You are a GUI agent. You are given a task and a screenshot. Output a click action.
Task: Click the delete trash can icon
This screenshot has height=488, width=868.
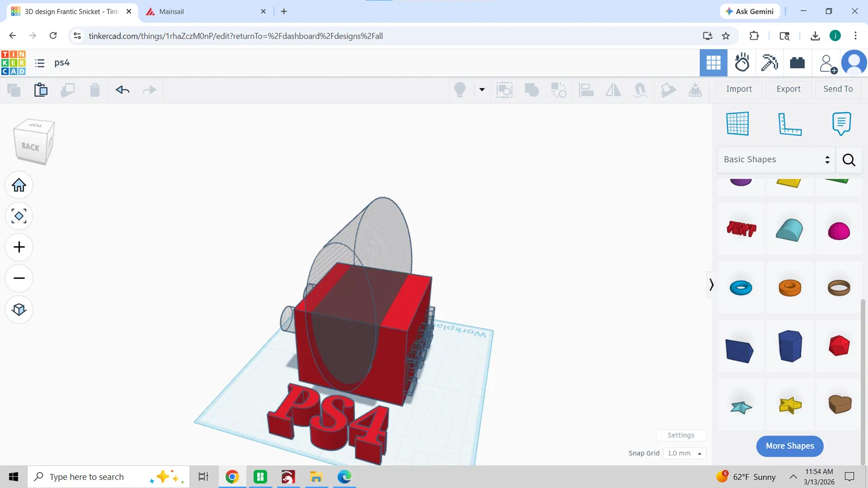[x=95, y=90]
